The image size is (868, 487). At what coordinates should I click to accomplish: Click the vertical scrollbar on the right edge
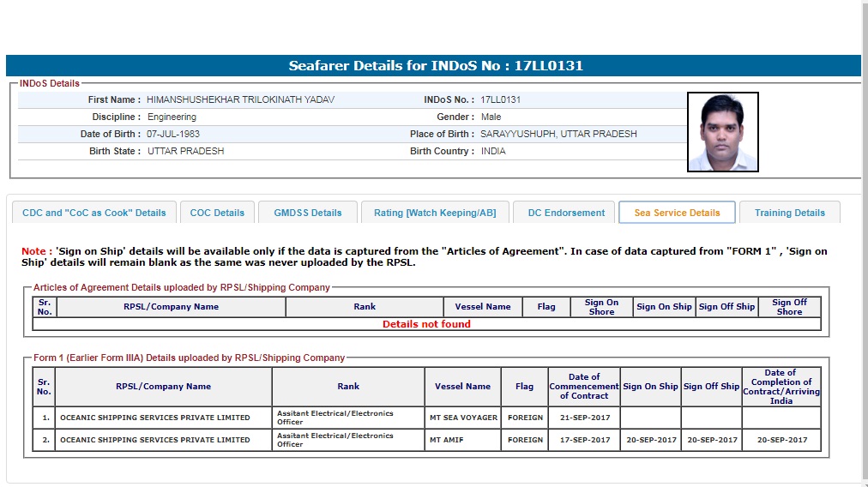coord(864,240)
